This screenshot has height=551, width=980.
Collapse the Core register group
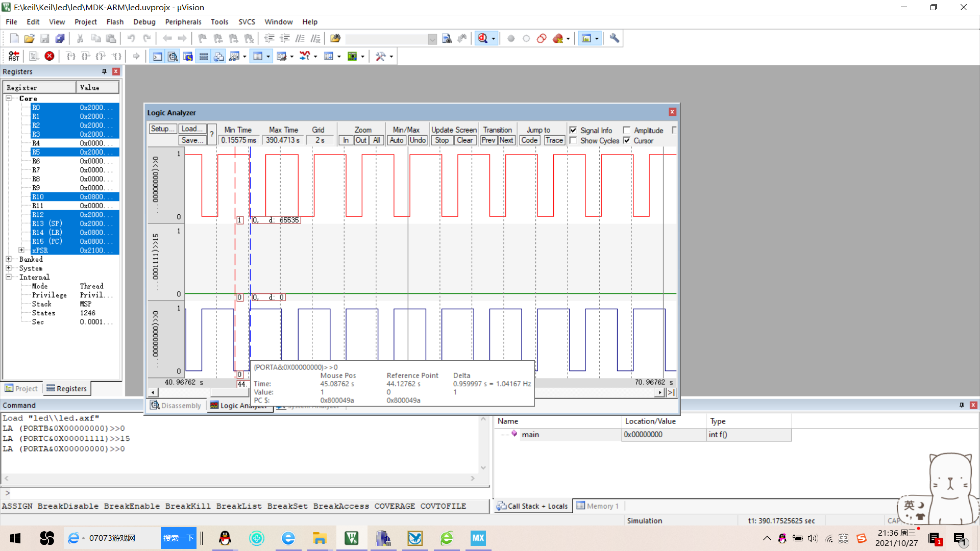[x=9, y=98]
